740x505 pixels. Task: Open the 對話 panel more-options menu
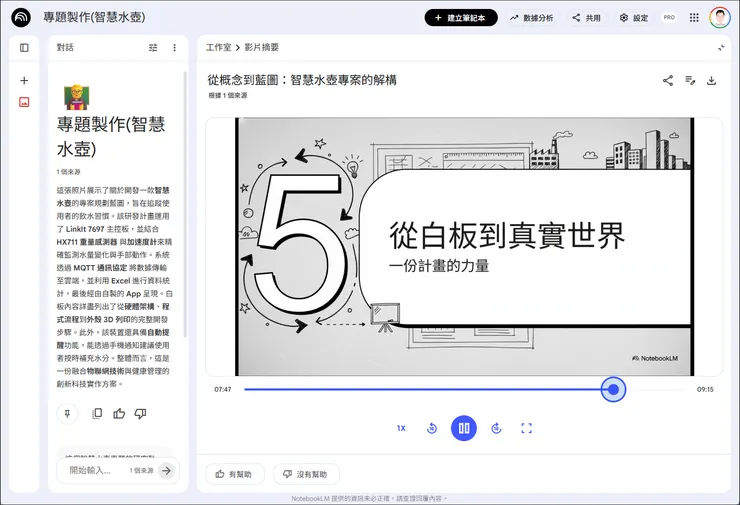175,48
